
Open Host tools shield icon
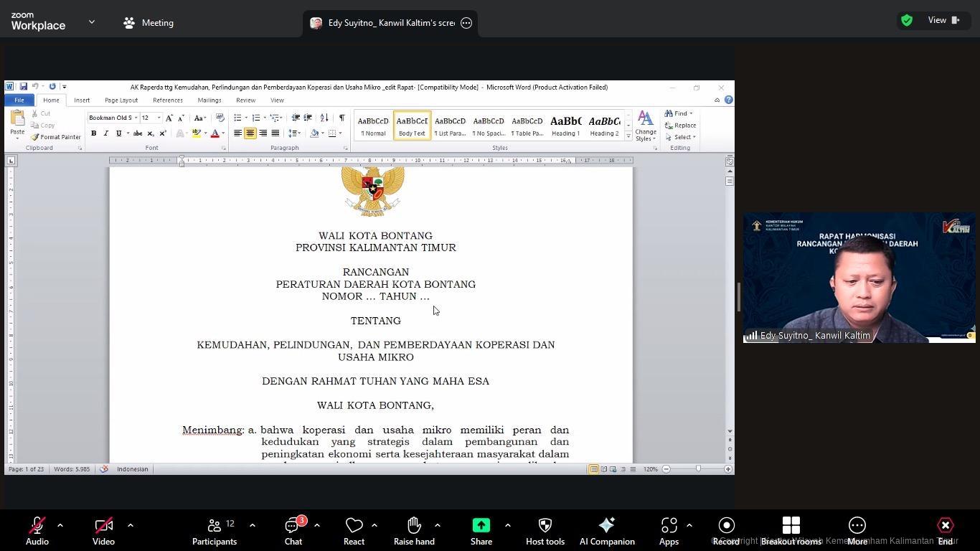click(545, 532)
